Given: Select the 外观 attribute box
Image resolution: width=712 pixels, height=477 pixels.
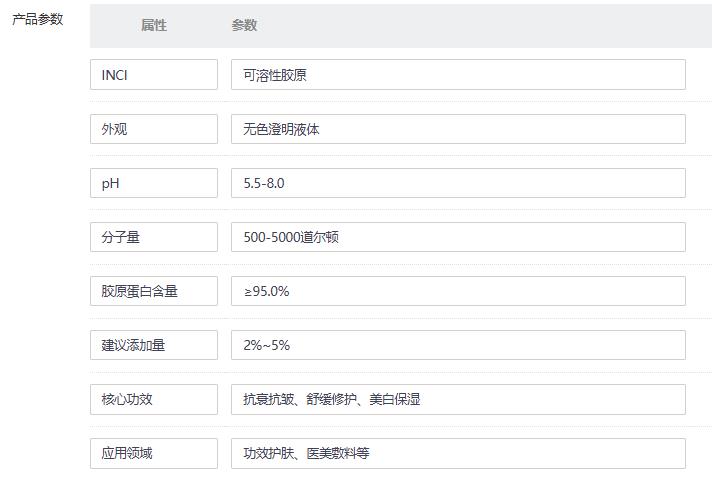Looking at the screenshot, I should [153, 129].
